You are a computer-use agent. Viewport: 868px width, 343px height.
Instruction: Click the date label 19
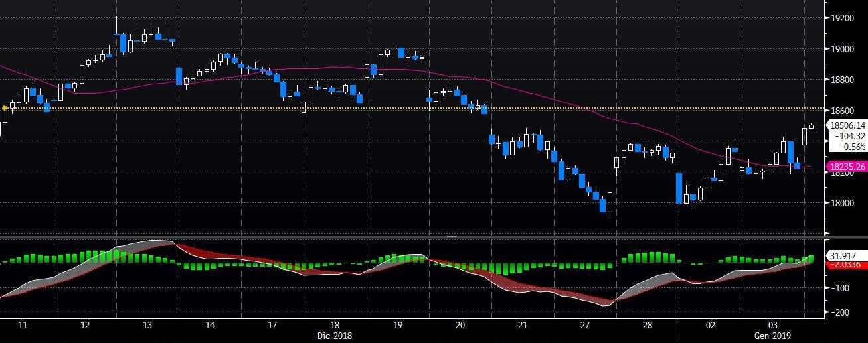coord(398,326)
